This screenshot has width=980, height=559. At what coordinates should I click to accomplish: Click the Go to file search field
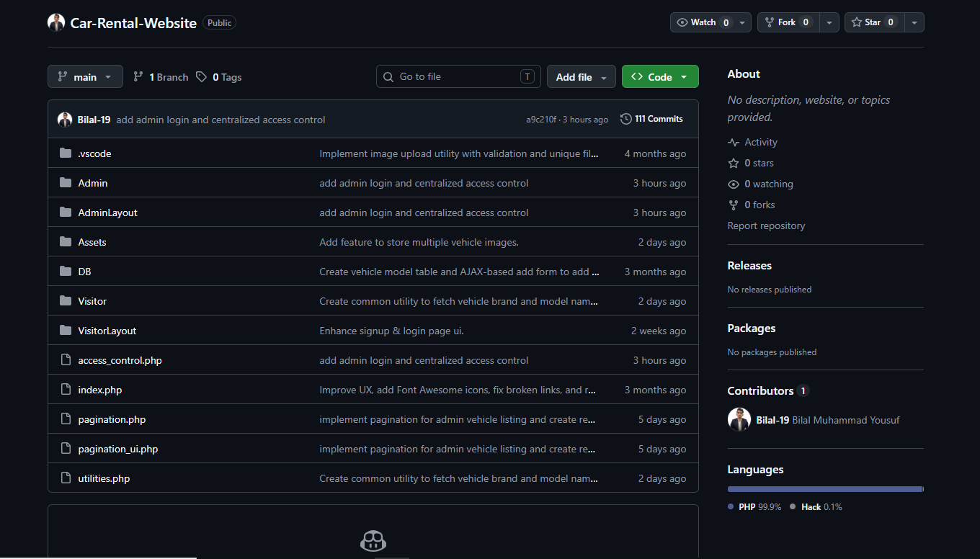pyautogui.click(x=458, y=77)
